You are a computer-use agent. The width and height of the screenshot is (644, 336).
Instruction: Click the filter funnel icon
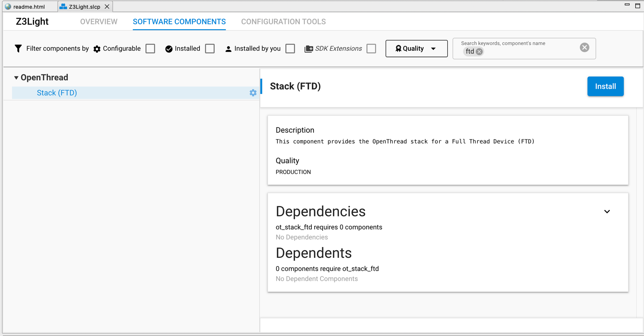click(18, 49)
